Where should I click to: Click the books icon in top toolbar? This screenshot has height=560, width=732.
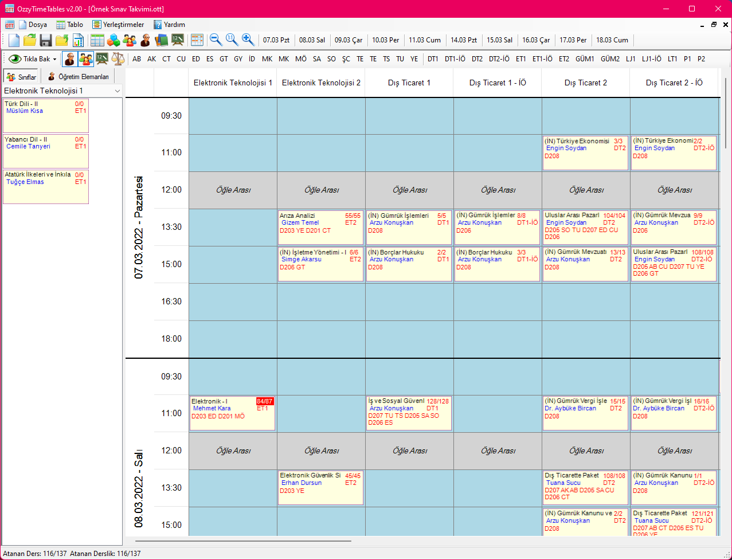162,40
